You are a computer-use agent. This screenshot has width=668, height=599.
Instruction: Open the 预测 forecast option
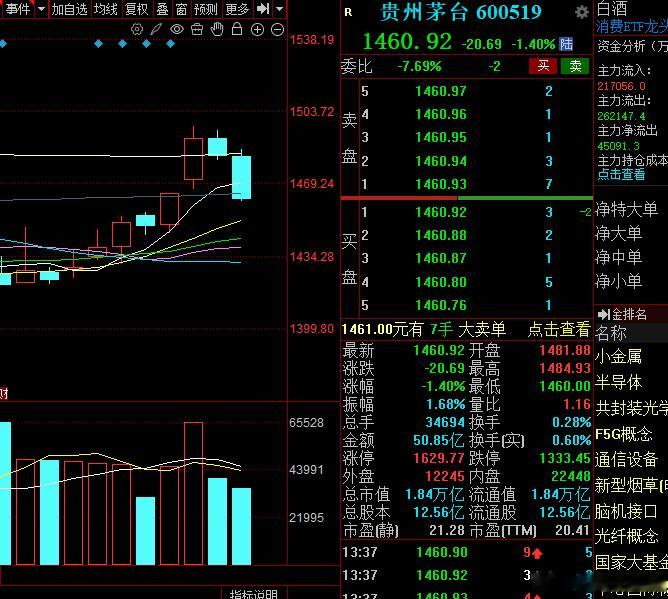point(205,9)
